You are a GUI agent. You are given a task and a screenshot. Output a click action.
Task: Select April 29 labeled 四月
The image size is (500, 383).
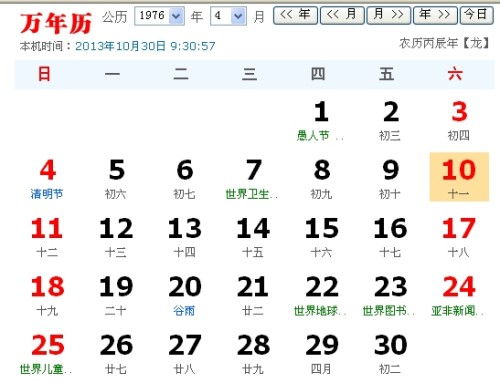(x=321, y=354)
